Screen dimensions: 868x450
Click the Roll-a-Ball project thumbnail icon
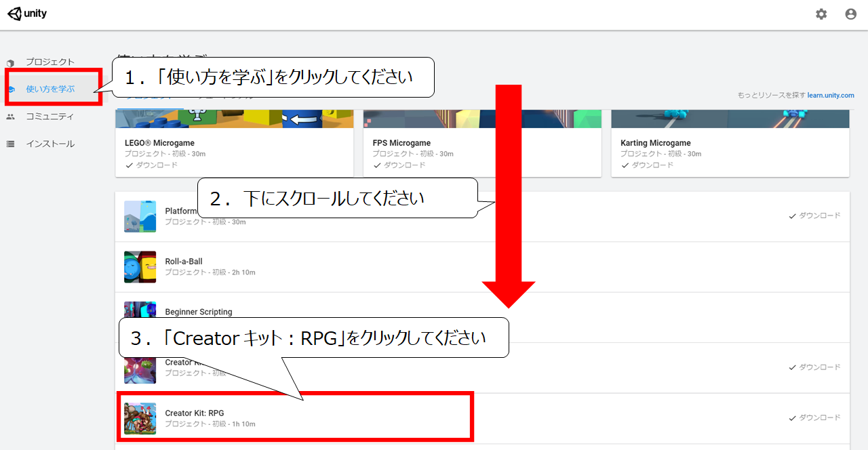(140, 267)
